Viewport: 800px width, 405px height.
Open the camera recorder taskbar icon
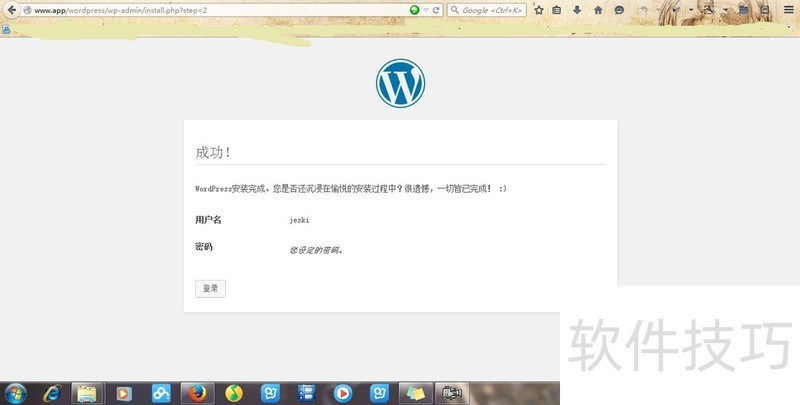click(452, 393)
